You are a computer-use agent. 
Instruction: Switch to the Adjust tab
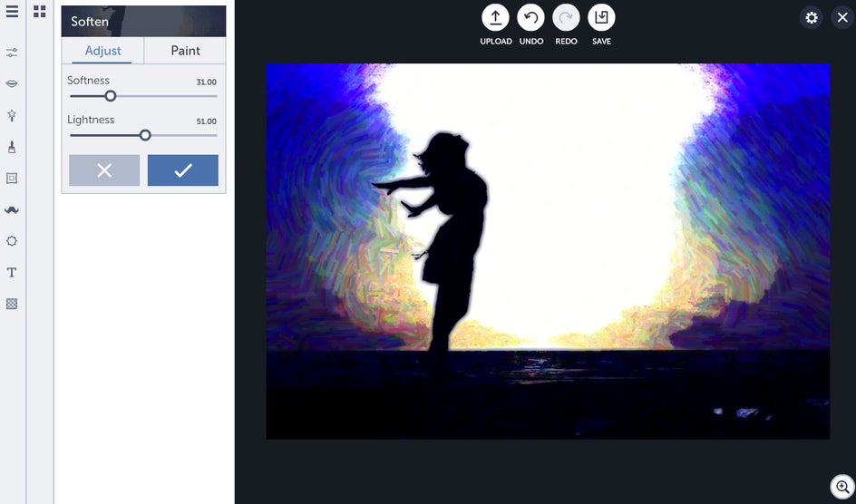coord(102,51)
